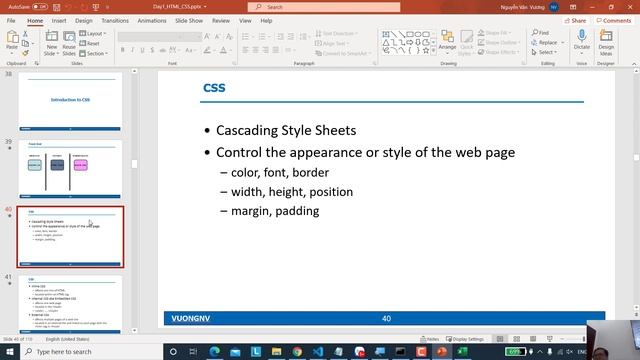Toggle the bullets list button
This screenshot has height=360, width=640.
tap(245, 37)
